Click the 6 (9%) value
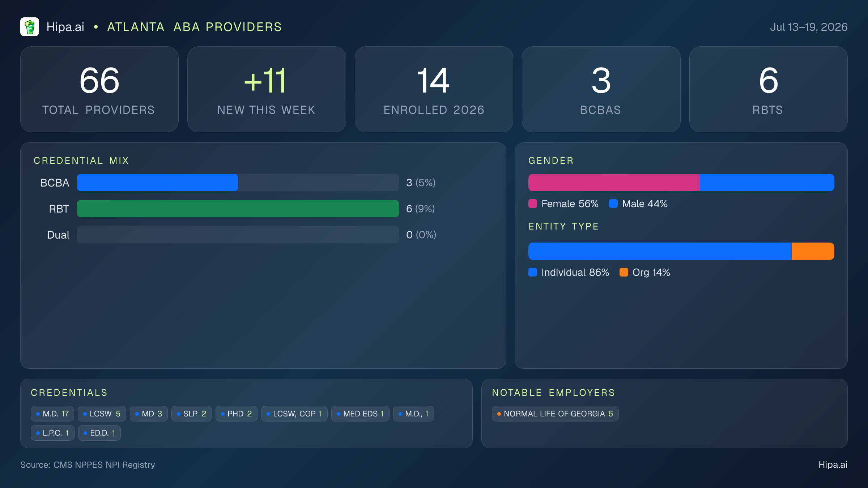 point(420,209)
